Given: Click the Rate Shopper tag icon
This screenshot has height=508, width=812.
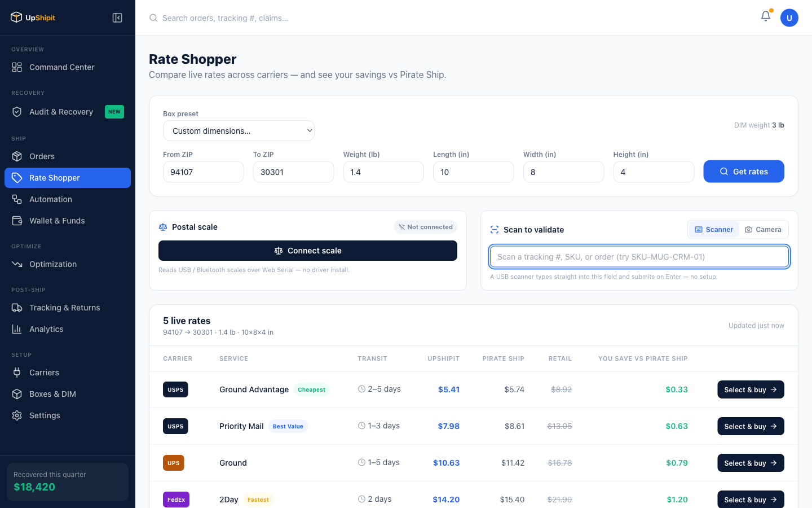Looking at the screenshot, I should 17,178.
